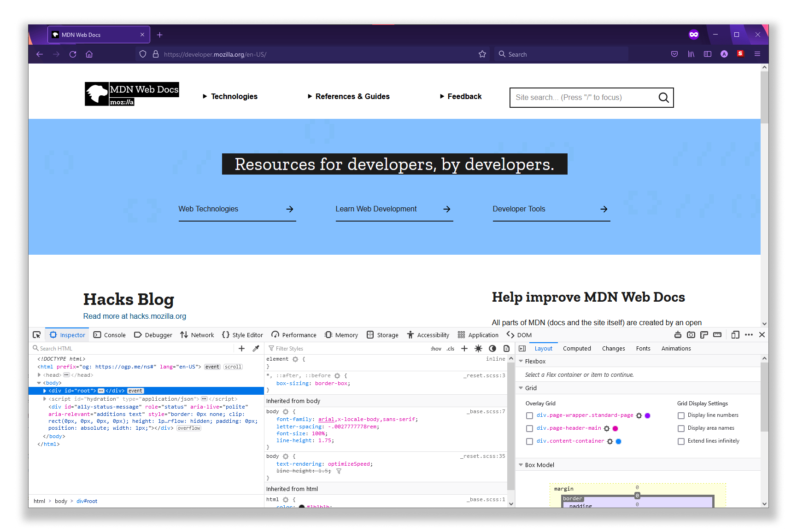Image resolution: width=797 pixels, height=532 pixels.
Task: Toggle the print media simulation icon
Action: pos(506,349)
